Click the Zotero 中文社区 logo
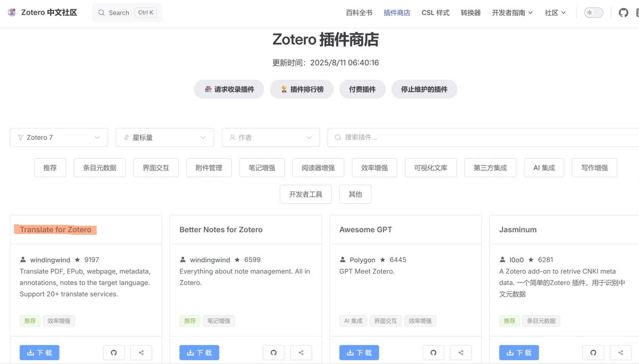This screenshot has height=364, width=639. pyautogui.click(x=42, y=12)
